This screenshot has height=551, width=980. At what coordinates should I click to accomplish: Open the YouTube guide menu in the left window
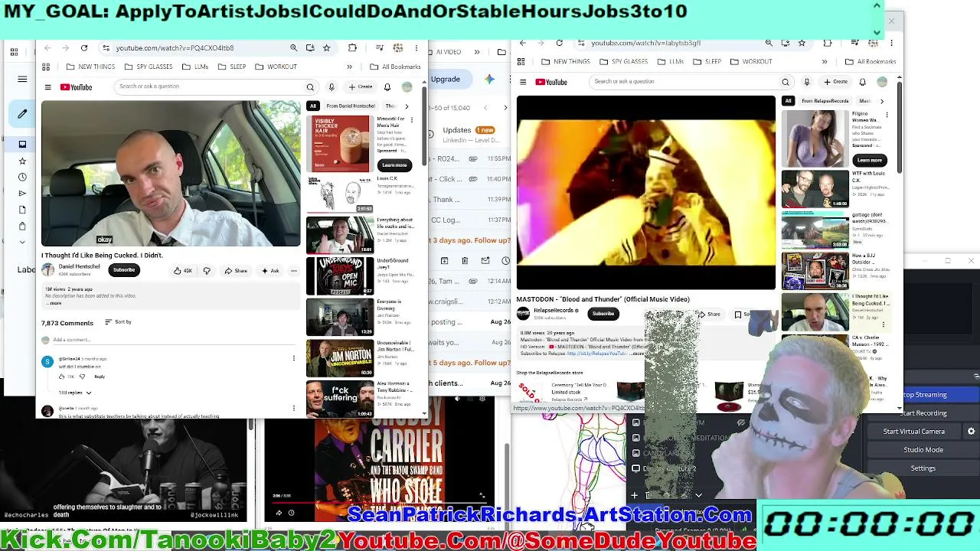point(47,87)
